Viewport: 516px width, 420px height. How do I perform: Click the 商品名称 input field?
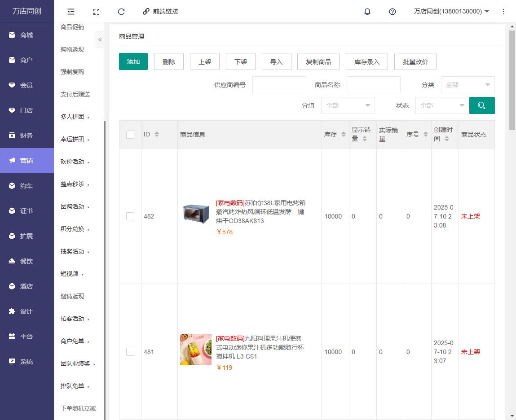pos(373,85)
